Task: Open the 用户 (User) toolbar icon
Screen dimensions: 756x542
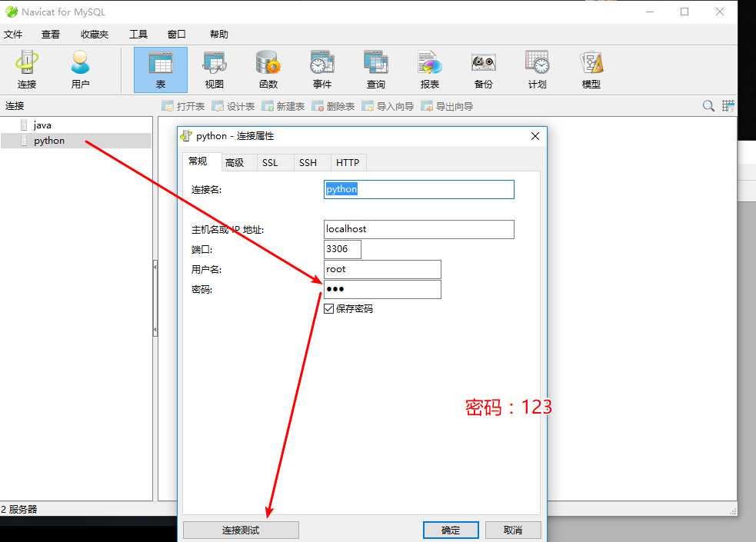Action: [80, 70]
